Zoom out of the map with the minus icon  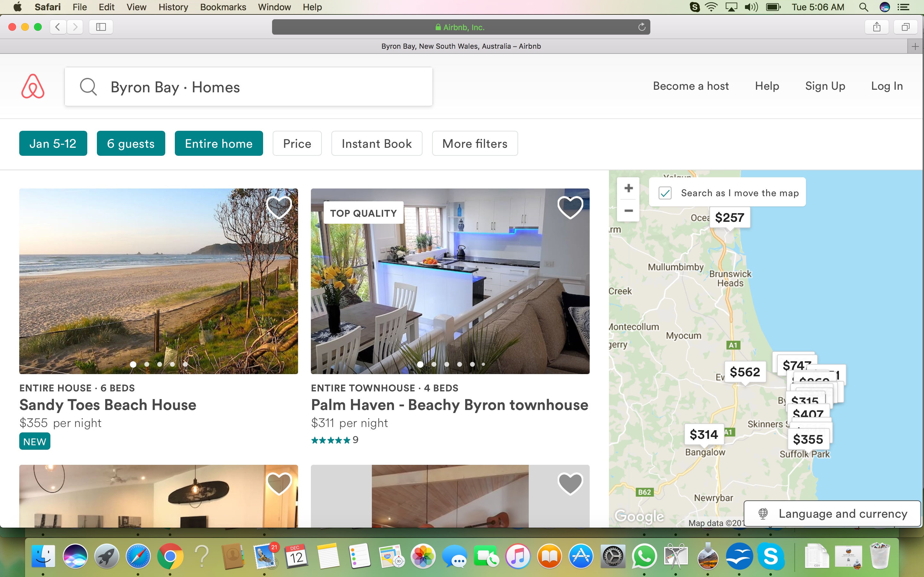628,211
